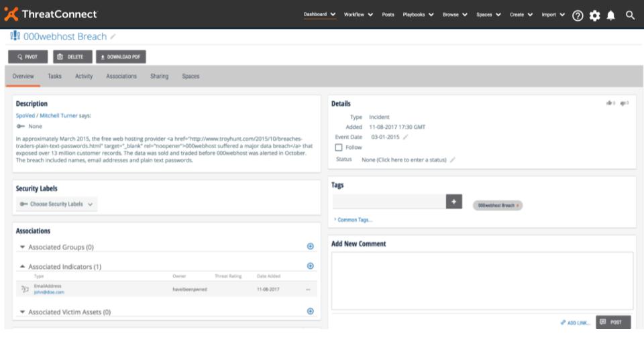Collapse Associated Indicators (1) section
This screenshot has height=362, width=644.
pyautogui.click(x=22, y=266)
